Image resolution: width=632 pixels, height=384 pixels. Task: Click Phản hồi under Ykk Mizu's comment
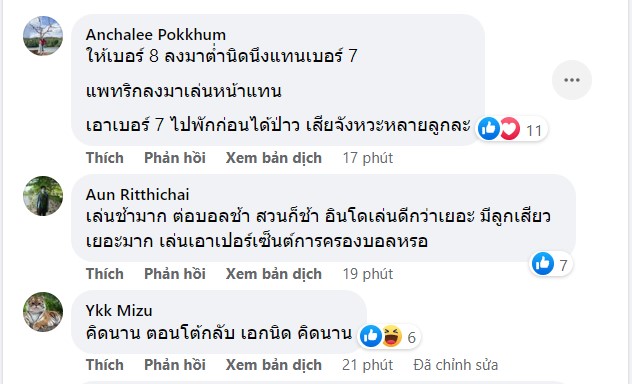175,365
